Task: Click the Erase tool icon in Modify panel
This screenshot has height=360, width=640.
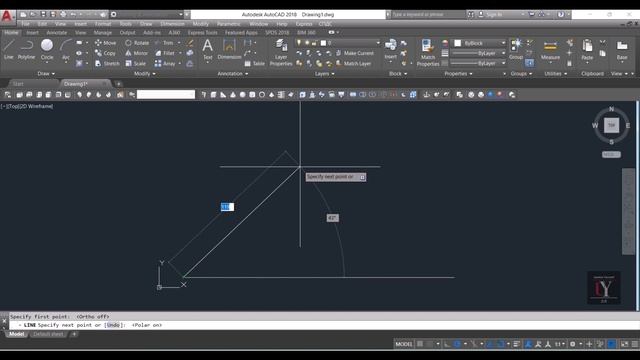Action: point(190,42)
